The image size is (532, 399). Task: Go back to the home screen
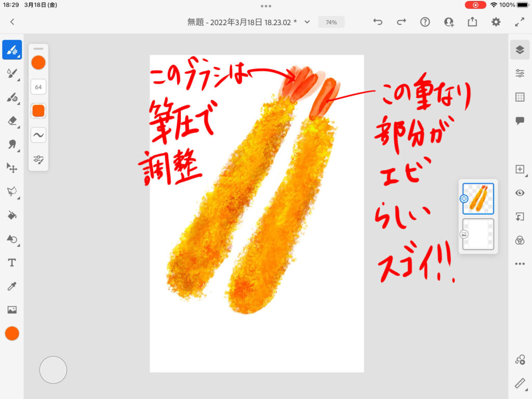pos(12,22)
